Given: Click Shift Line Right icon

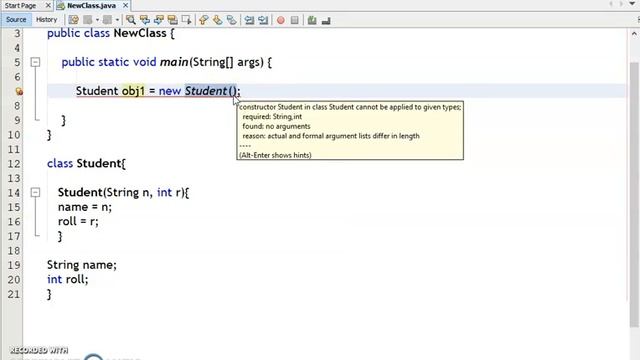Looking at the screenshot, I should tap(263, 20).
